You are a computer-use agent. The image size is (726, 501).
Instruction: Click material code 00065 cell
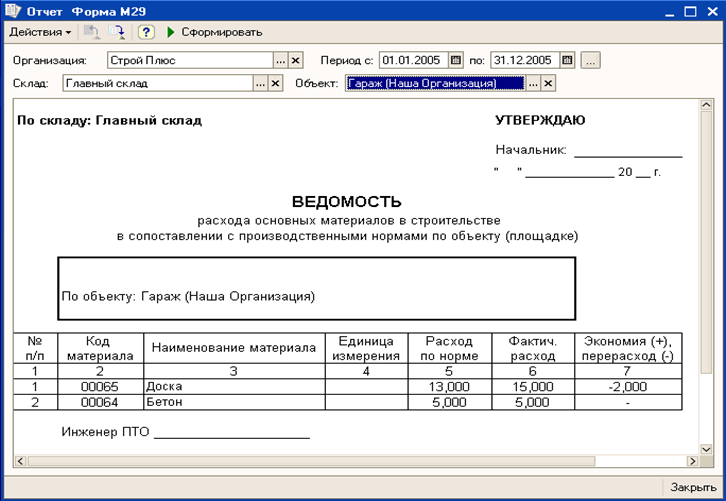100,387
